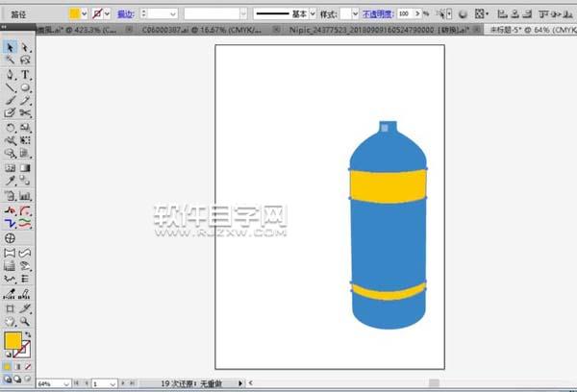Switch to the Nipic_24377523 document tab
This screenshot has width=577, height=392.
point(379,30)
